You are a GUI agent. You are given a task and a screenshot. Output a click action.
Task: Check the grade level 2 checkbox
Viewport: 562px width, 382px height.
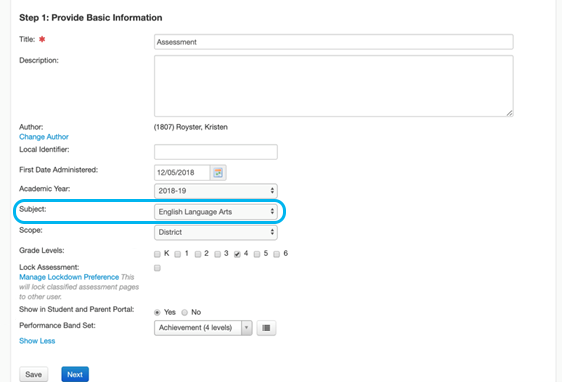[197, 254]
